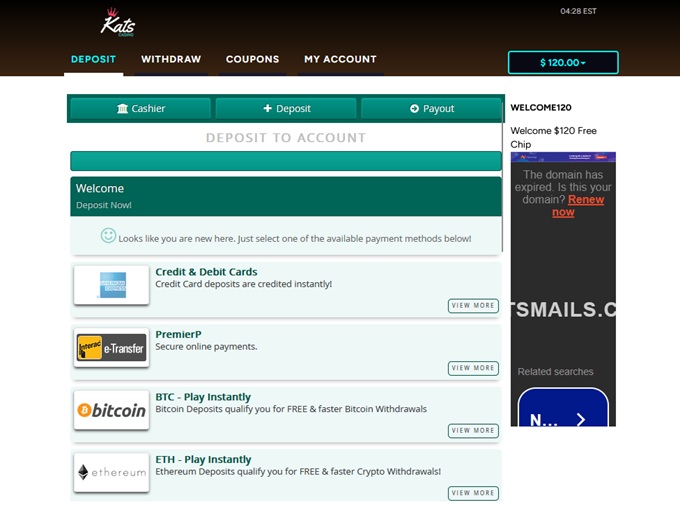Click the teal progress bar below heading

pos(286,161)
